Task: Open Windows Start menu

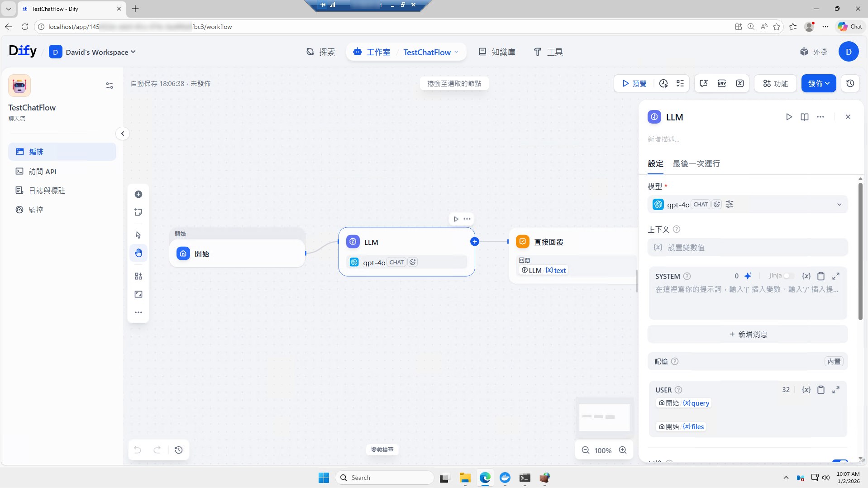Action: [x=324, y=478]
